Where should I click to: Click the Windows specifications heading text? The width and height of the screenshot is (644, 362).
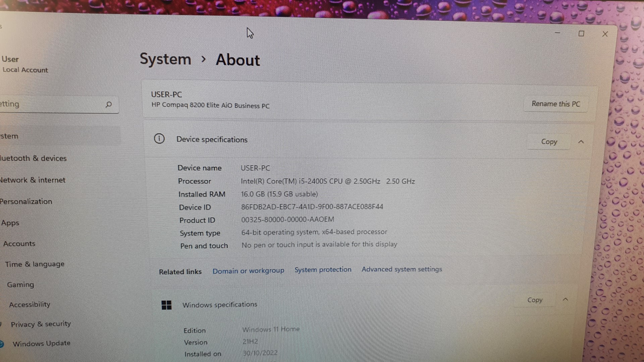click(220, 305)
